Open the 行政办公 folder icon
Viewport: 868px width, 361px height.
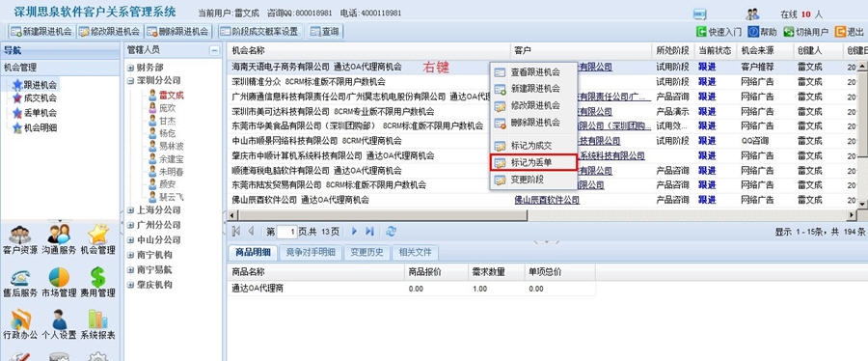pos(20,319)
